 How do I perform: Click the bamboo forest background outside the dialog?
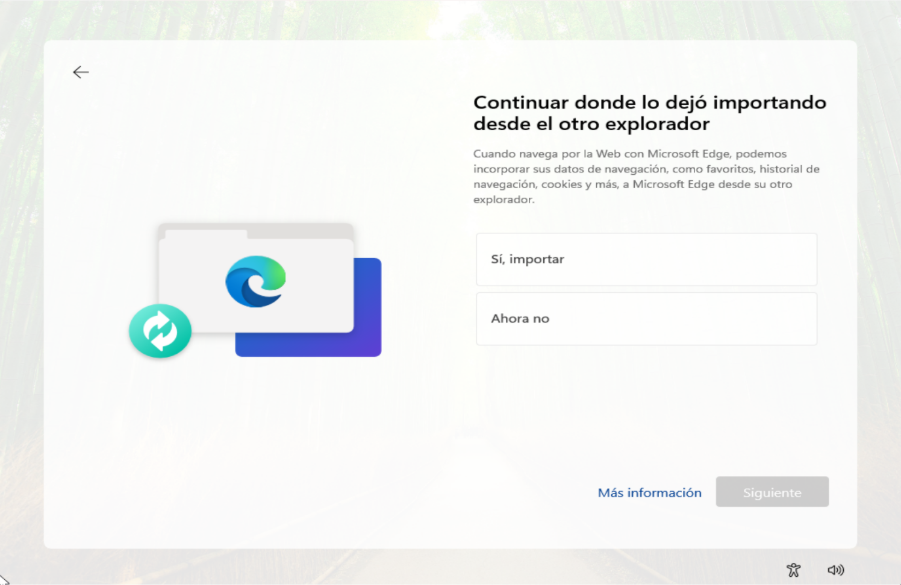[20, 300]
